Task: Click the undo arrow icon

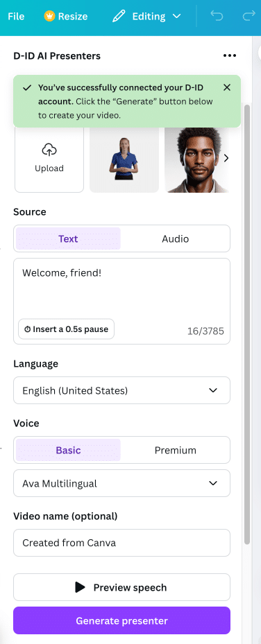Action: 217,17
